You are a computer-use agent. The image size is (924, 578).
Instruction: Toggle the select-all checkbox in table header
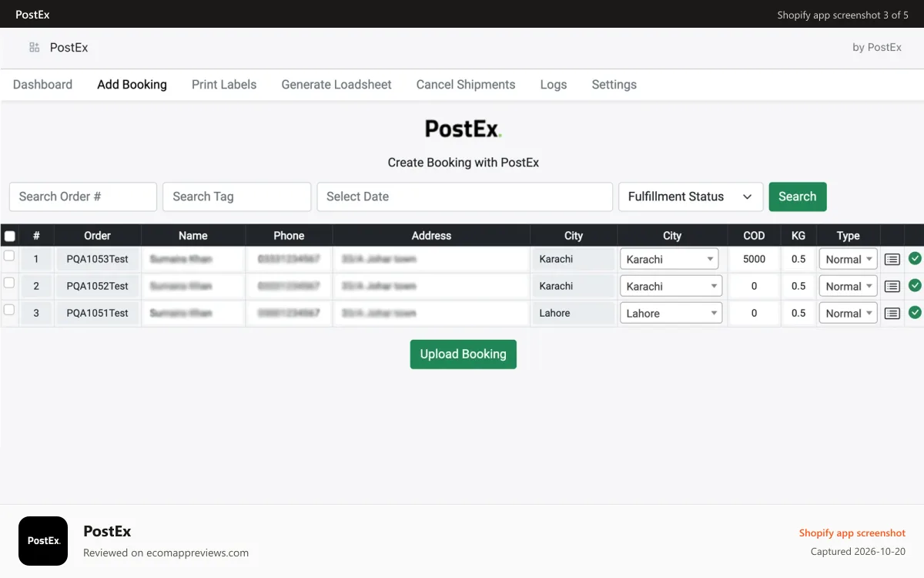point(9,237)
